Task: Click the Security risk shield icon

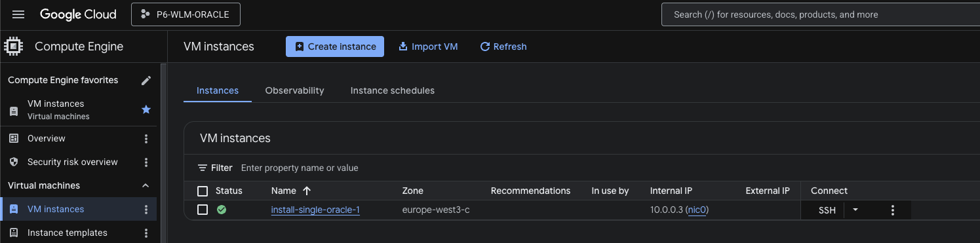Action: pyautogui.click(x=14, y=162)
